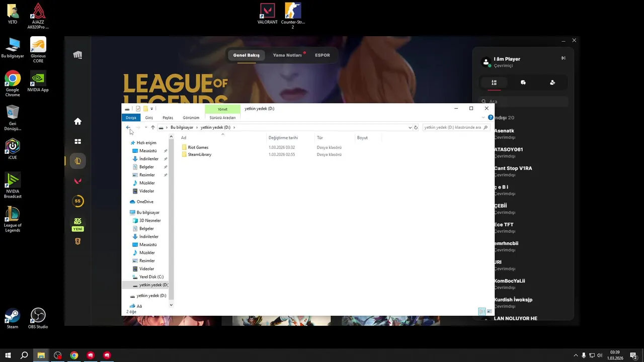Viewport: 644px width, 362px height.
Task: Expand the address bar history dropdown
Action: (410, 127)
